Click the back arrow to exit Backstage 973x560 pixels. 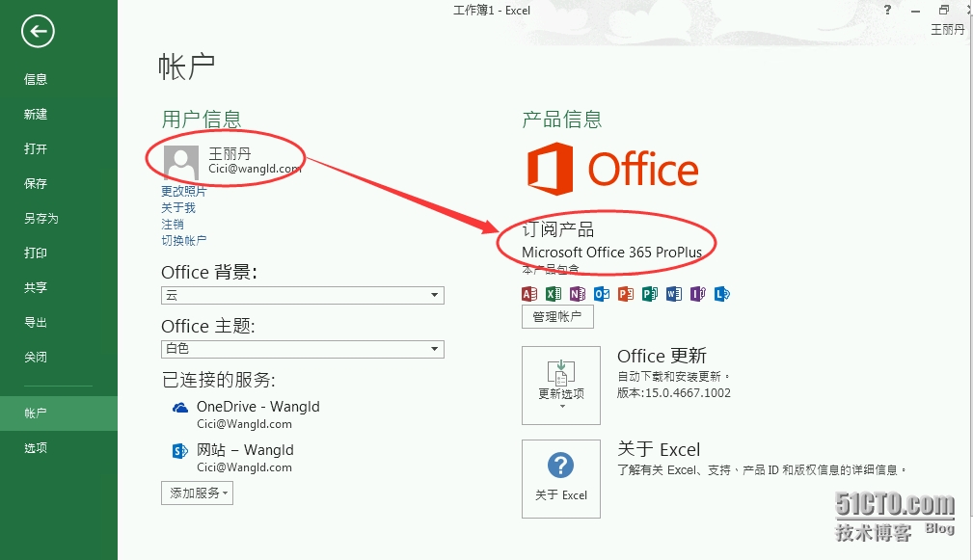38,32
